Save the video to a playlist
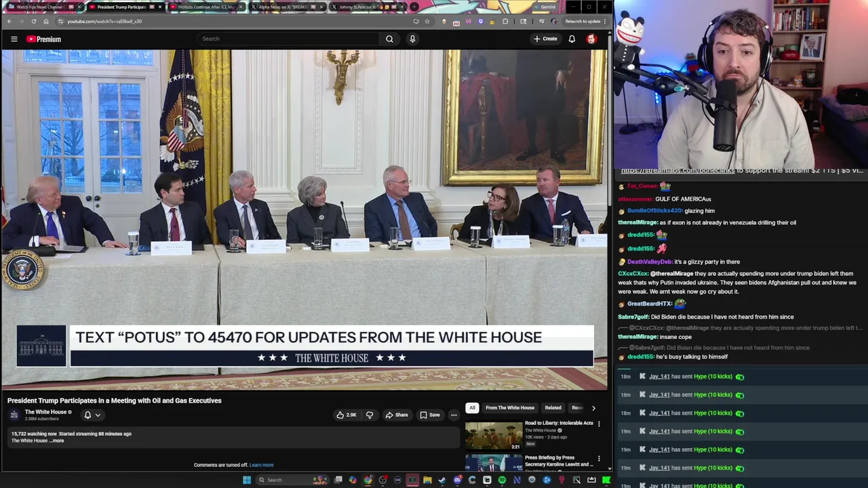This screenshot has height=488, width=868. (x=430, y=415)
